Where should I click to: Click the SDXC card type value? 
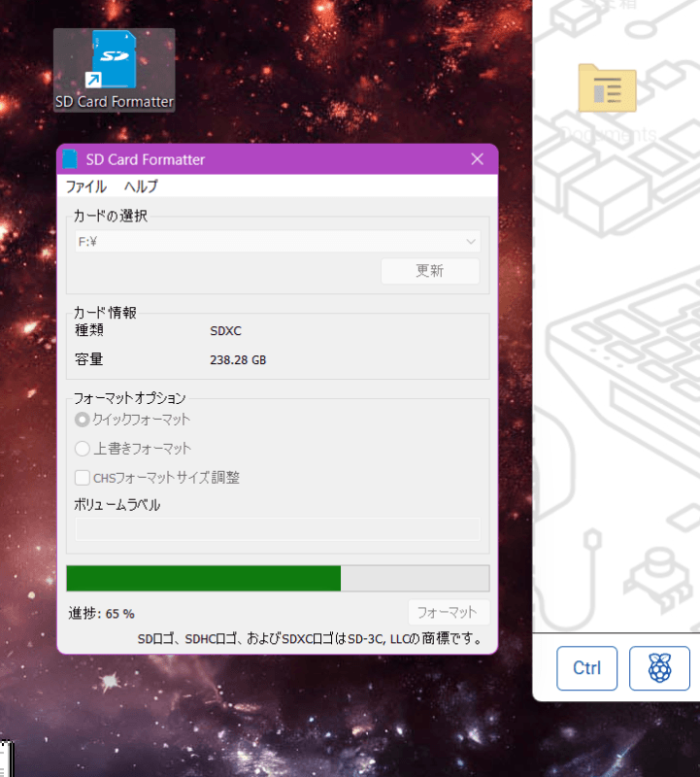[x=225, y=330]
